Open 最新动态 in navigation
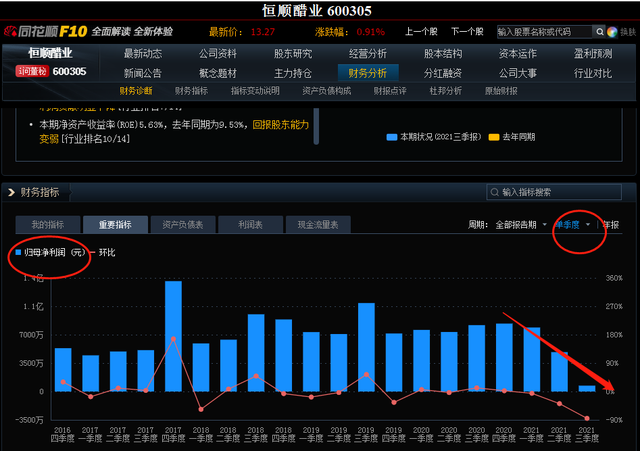This screenshot has width=640, height=451. [x=143, y=53]
